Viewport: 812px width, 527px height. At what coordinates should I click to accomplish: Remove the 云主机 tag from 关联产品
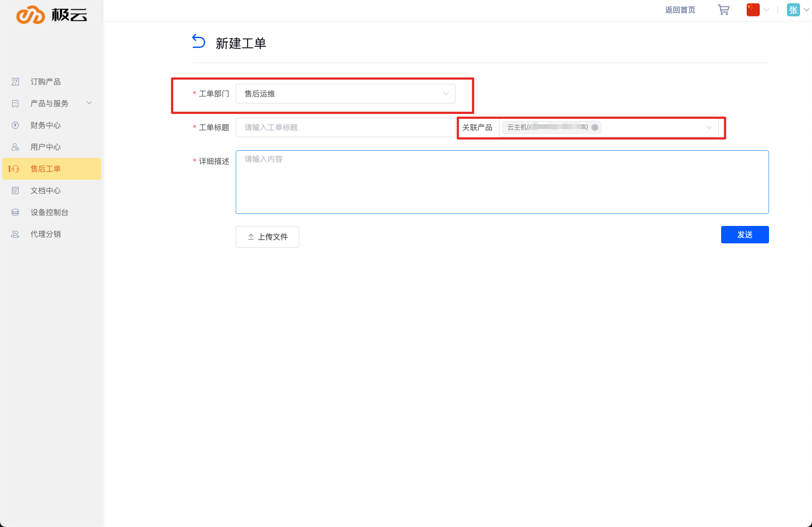(x=595, y=127)
